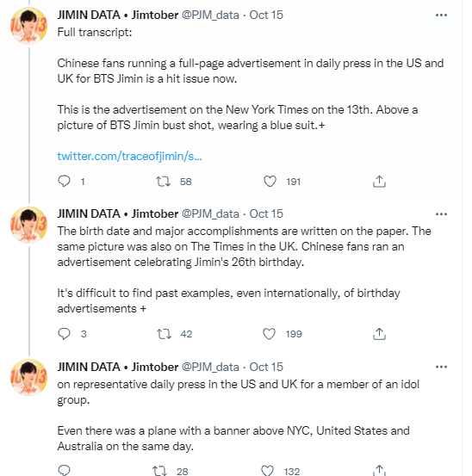
Task: Reply to the plane banner tweet
Action: pyautogui.click(x=64, y=471)
